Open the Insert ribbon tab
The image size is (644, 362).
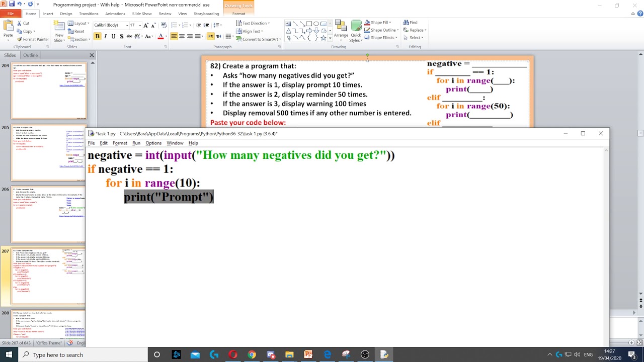pos(48,14)
